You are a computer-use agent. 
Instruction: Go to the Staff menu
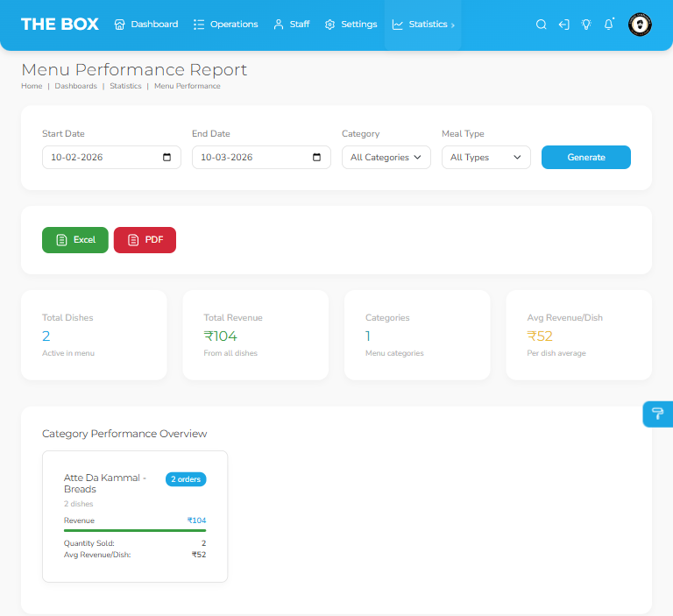click(x=291, y=25)
